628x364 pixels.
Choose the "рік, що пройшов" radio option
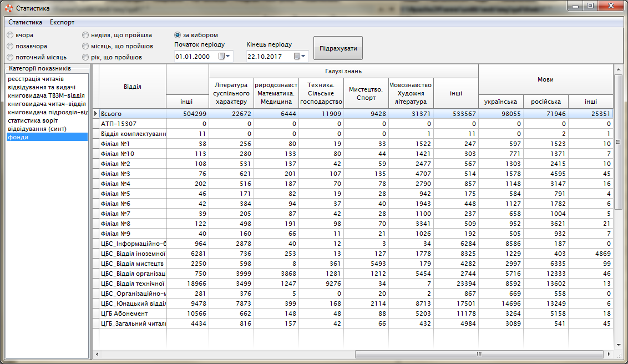tap(85, 57)
